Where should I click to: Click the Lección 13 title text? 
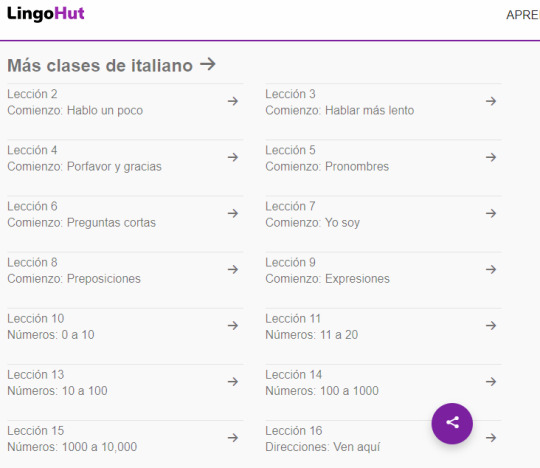coord(35,375)
